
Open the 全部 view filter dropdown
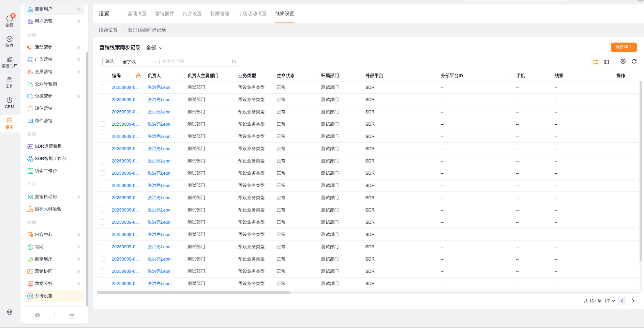click(154, 48)
